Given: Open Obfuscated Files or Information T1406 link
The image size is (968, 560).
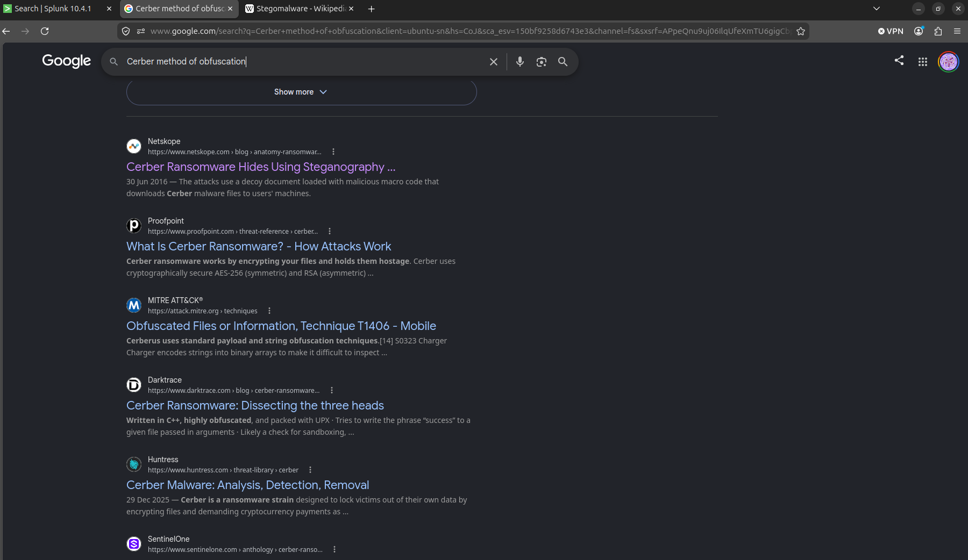Looking at the screenshot, I should coord(281,326).
